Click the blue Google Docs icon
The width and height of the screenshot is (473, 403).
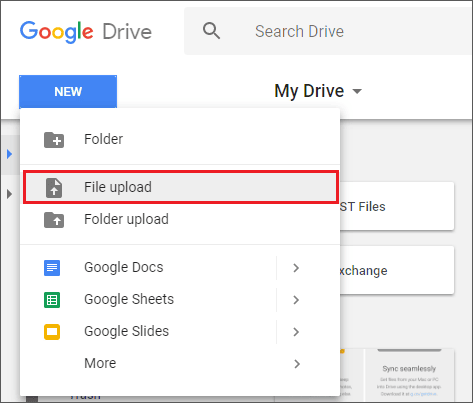tap(52, 268)
